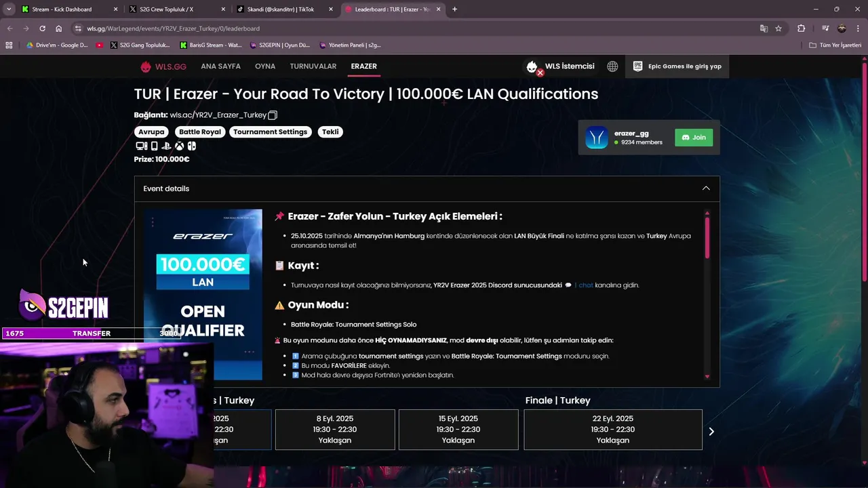The height and width of the screenshot is (488, 868).
Task: Select the 15 Eyl. 2025 session card
Action: pos(458,430)
